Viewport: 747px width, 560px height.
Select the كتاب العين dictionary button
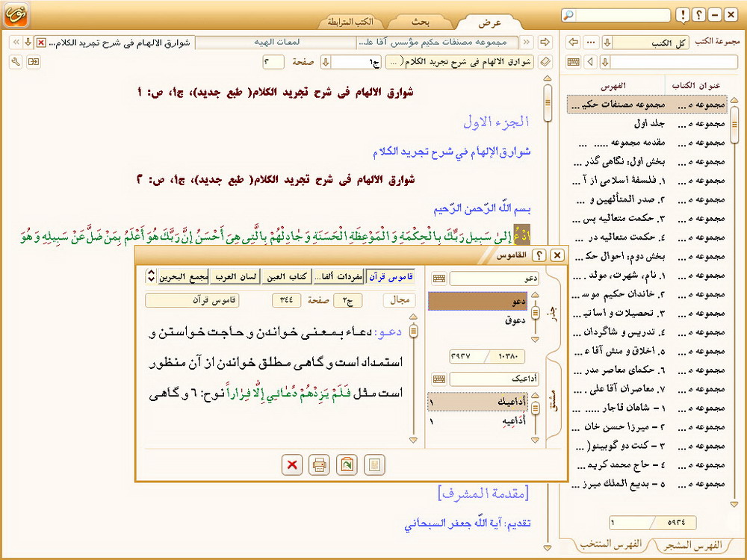coord(287,277)
